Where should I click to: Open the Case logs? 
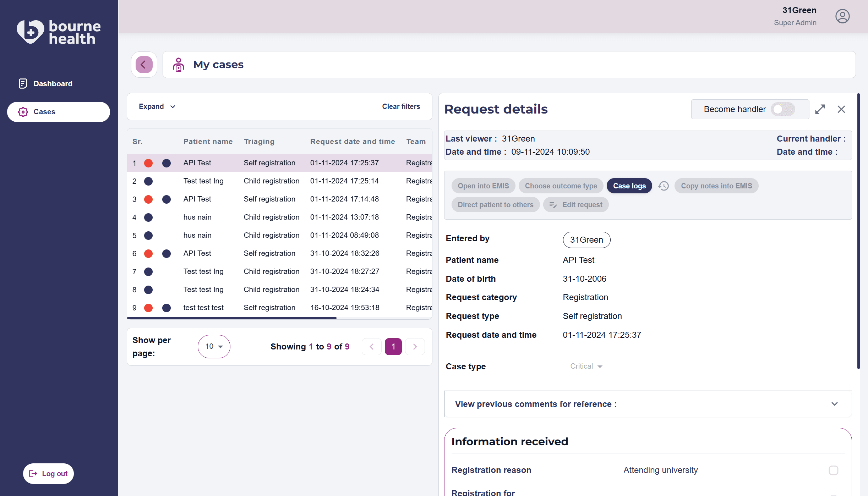[x=629, y=186]
